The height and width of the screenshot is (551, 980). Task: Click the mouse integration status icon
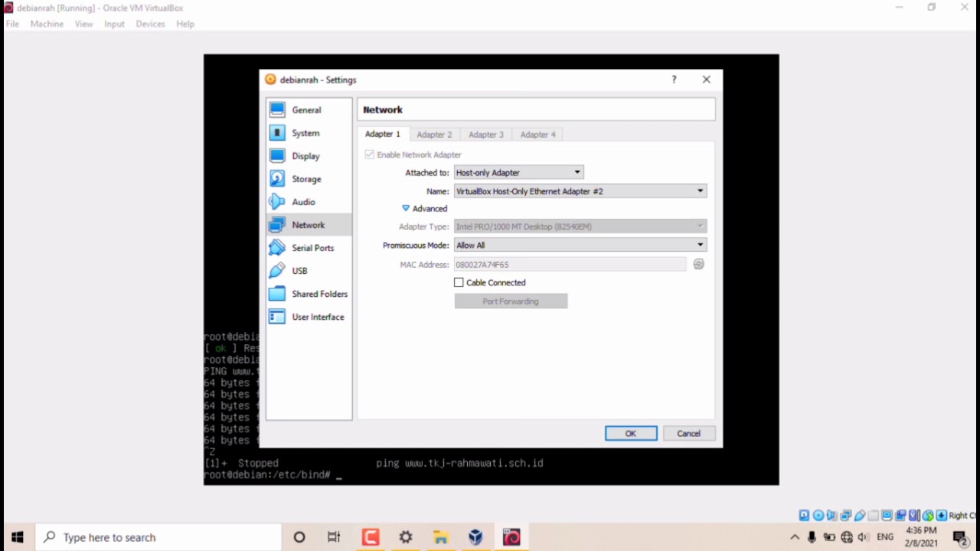928,515
